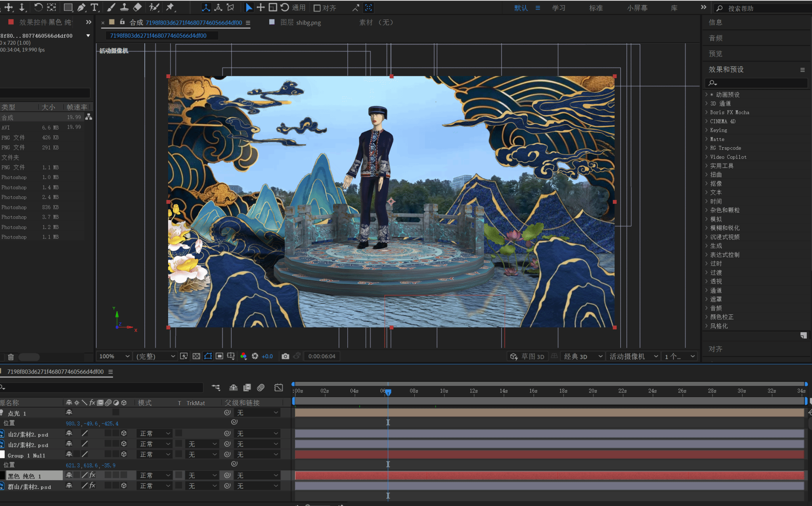Open the Graph Editor in timeline

click(279, 387)
